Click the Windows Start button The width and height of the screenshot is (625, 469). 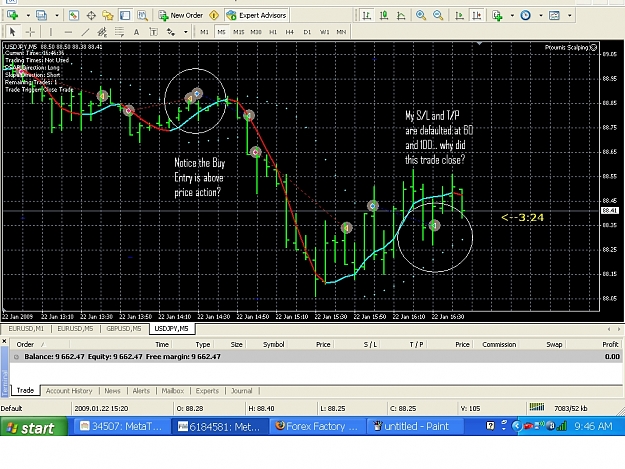point(33,427)
